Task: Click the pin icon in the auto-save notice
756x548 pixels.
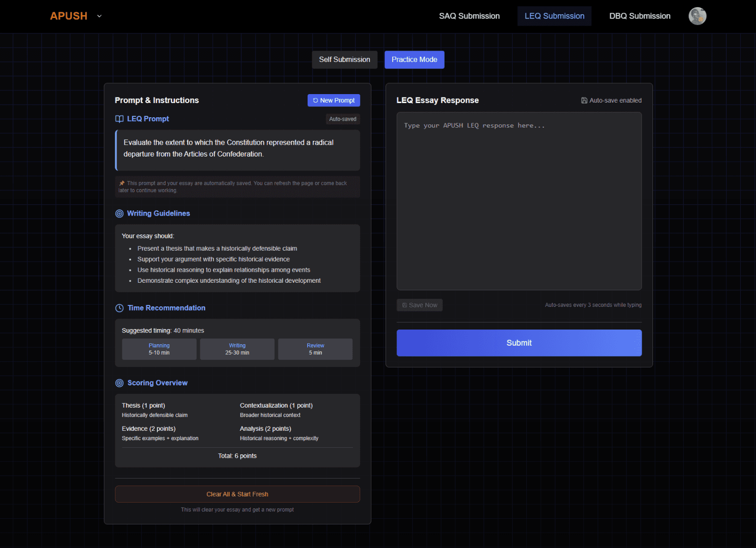Action: (122, 183)
